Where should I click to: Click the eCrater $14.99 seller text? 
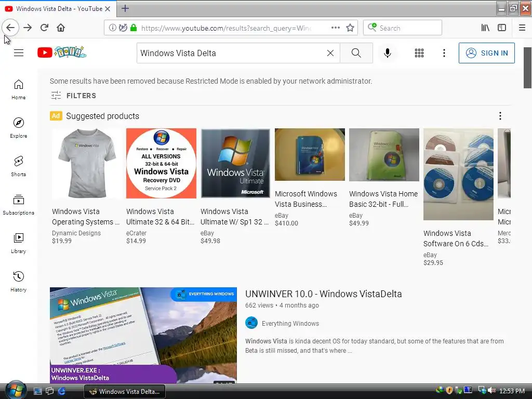pos(137,237)
